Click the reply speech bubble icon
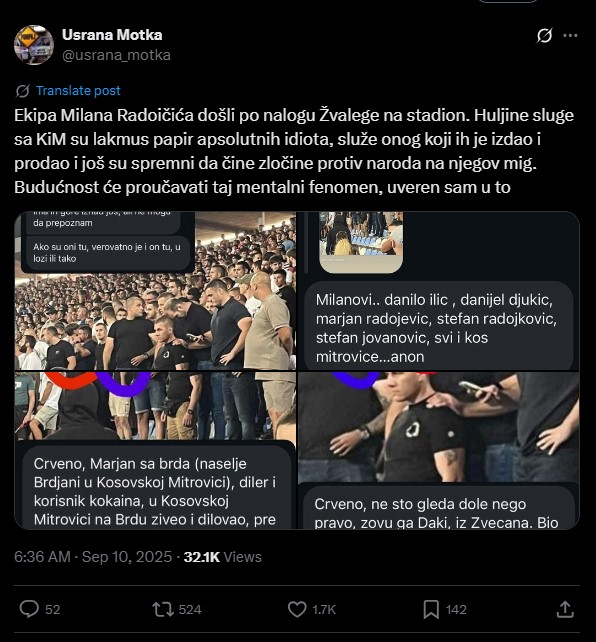Viewport: 596px width, 642px height. [x=29, y=609]
